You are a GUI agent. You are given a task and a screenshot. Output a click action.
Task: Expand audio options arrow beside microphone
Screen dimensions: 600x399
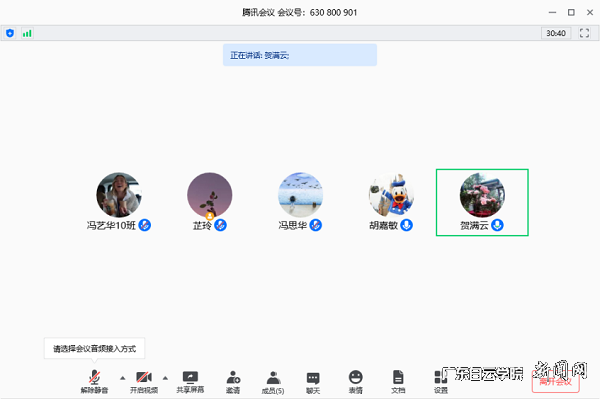click(122, 378)
